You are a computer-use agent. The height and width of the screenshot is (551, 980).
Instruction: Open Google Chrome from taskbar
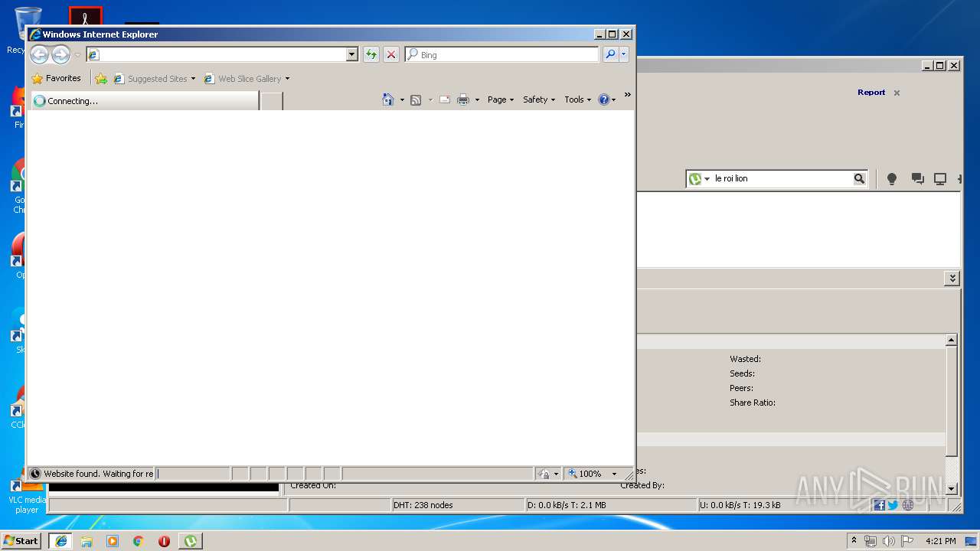coord(139,541)
